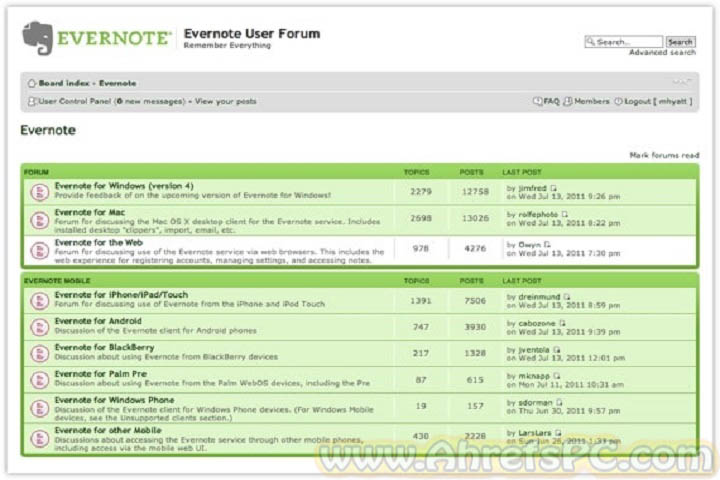Screen dimensions: 720x480
Task: View profile of user cabozone
Action: 537,323
